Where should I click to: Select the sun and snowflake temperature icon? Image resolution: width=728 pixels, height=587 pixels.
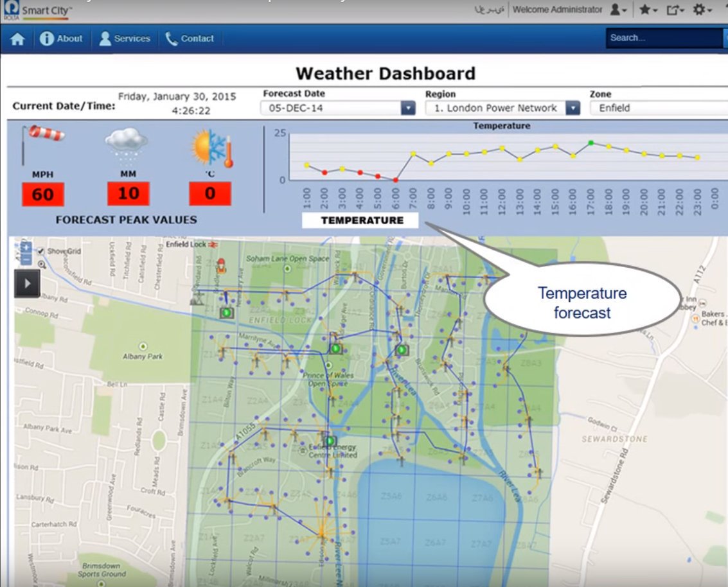(211, 148)
